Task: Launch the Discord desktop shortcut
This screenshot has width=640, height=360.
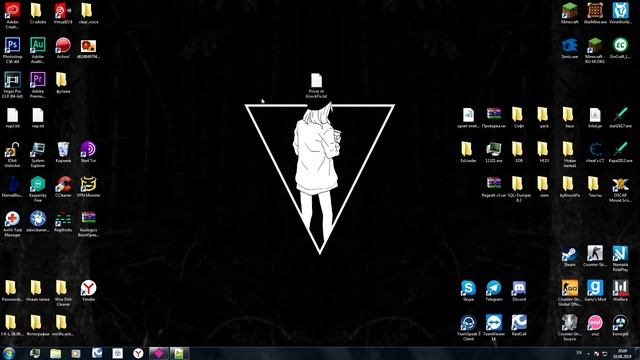Action: point(519,290)
